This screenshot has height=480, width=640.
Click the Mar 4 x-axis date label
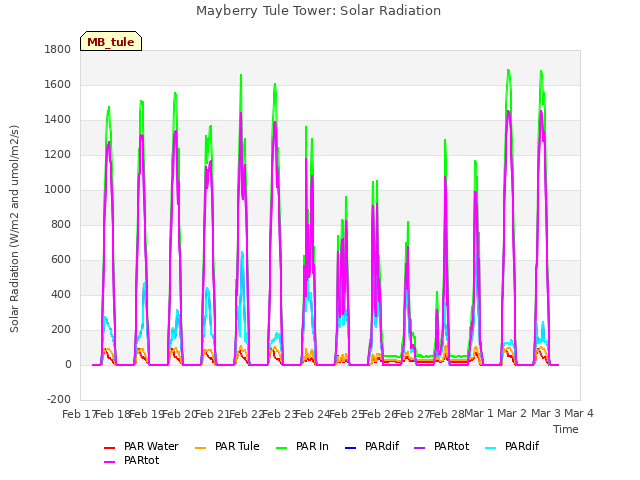pyautogui.click(x=579, y=413)
